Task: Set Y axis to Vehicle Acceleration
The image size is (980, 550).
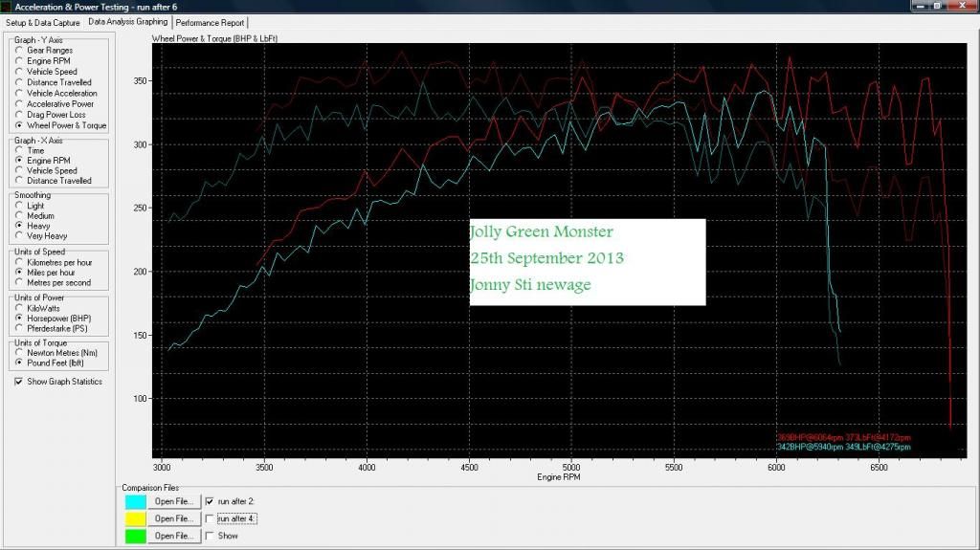Action: (x=20, y=94)
